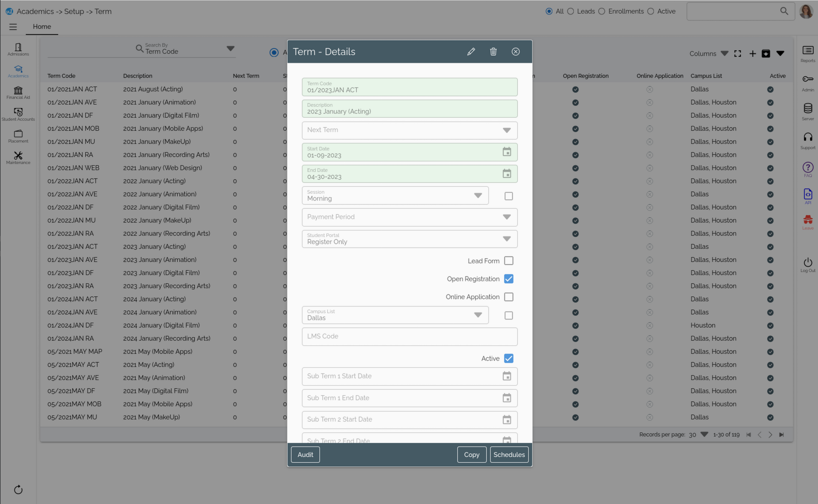Expand the Payment Period dropdown

click(x=506, y=217)
